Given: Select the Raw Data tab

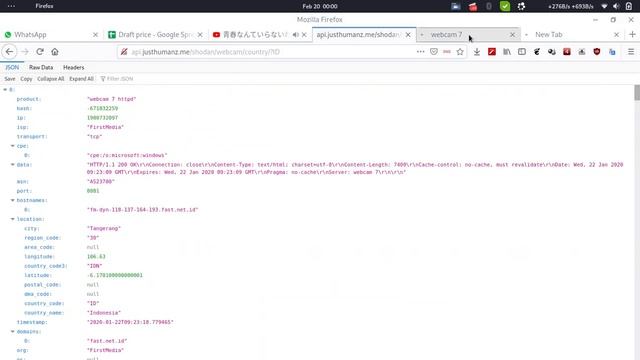Looking at the screenshot, I should click(x=41, y=67).
